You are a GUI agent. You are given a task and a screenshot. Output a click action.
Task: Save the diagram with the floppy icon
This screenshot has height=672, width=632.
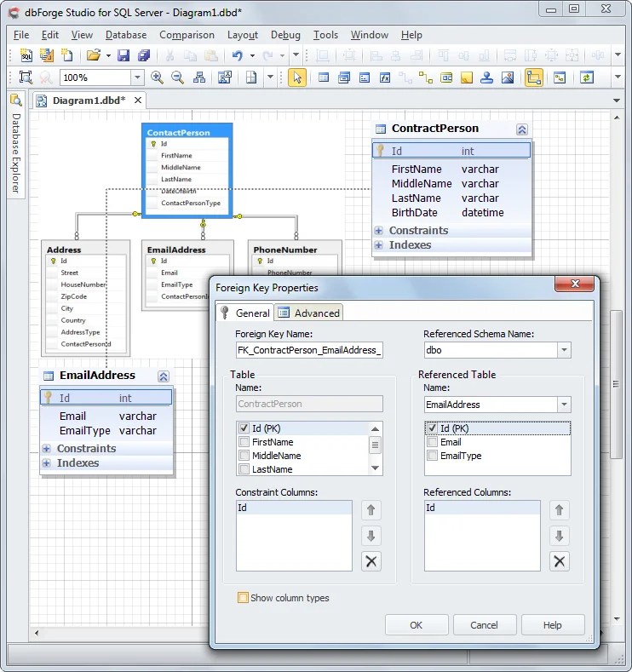[x=124, y=55]
